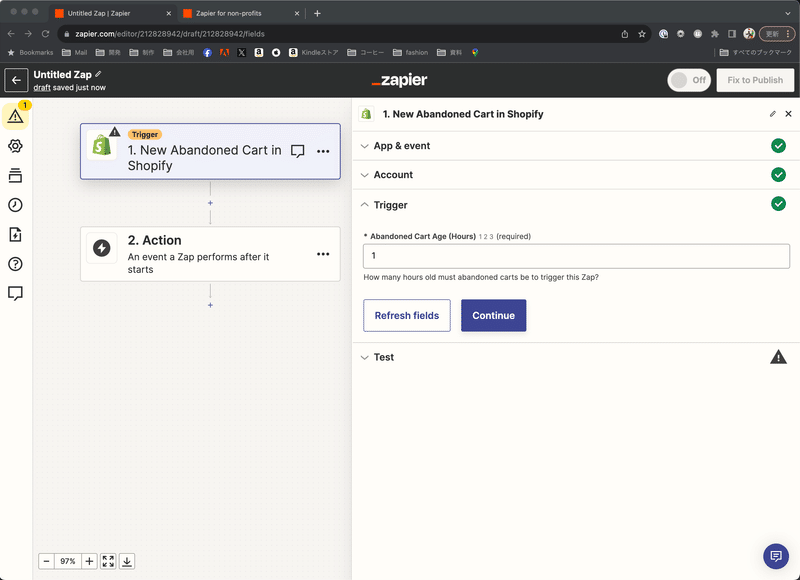
Task: Open Zap details file icon in sidebar
Action: [x=15, y=235]
